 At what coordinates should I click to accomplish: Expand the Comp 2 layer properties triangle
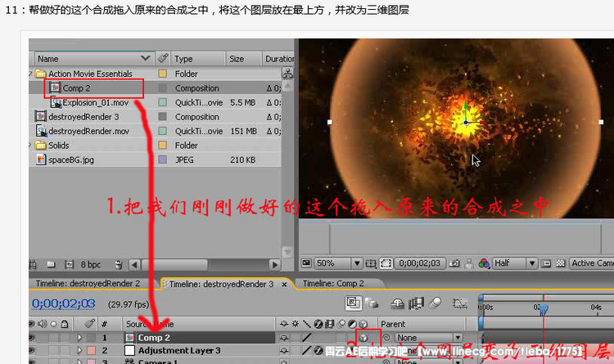(x=80, y=337)
